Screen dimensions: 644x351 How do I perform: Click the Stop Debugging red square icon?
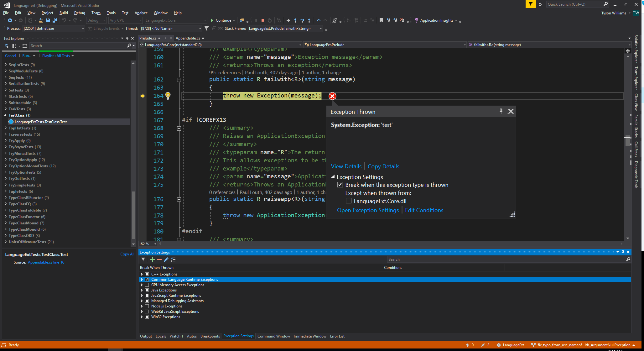pos(263,20)
